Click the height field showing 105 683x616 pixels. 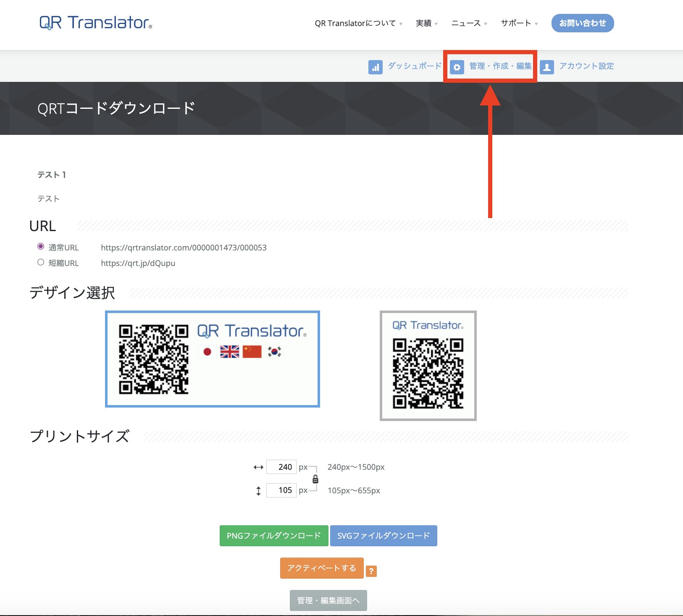(281, 490)
